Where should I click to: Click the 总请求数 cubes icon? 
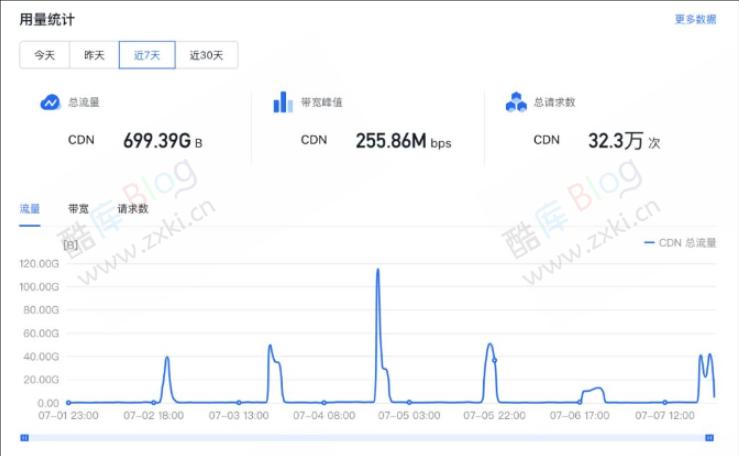516,102
